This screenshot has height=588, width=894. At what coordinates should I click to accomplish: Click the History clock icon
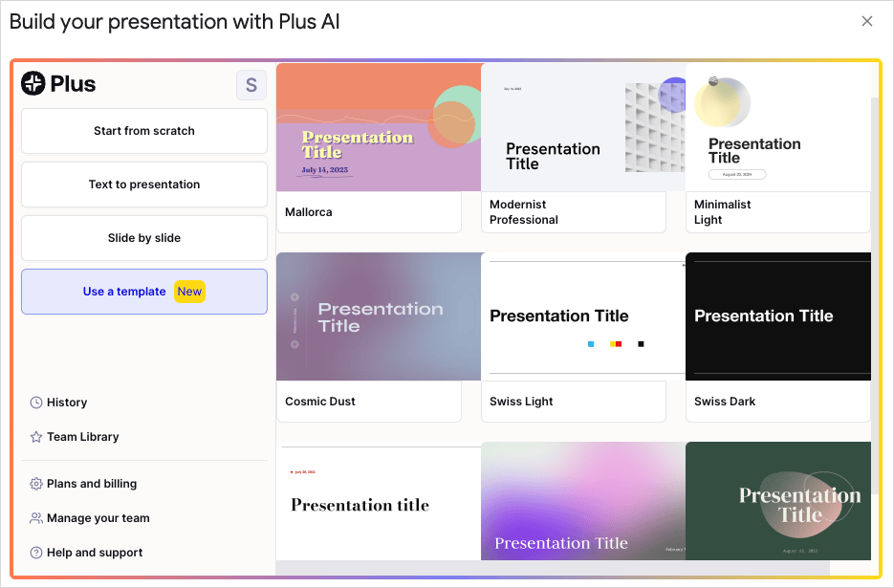36,403
